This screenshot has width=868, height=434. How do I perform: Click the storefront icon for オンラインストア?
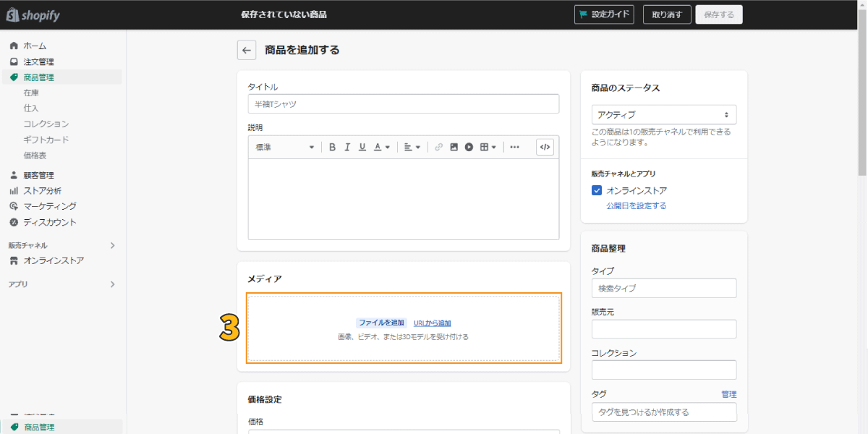point(14,260)
